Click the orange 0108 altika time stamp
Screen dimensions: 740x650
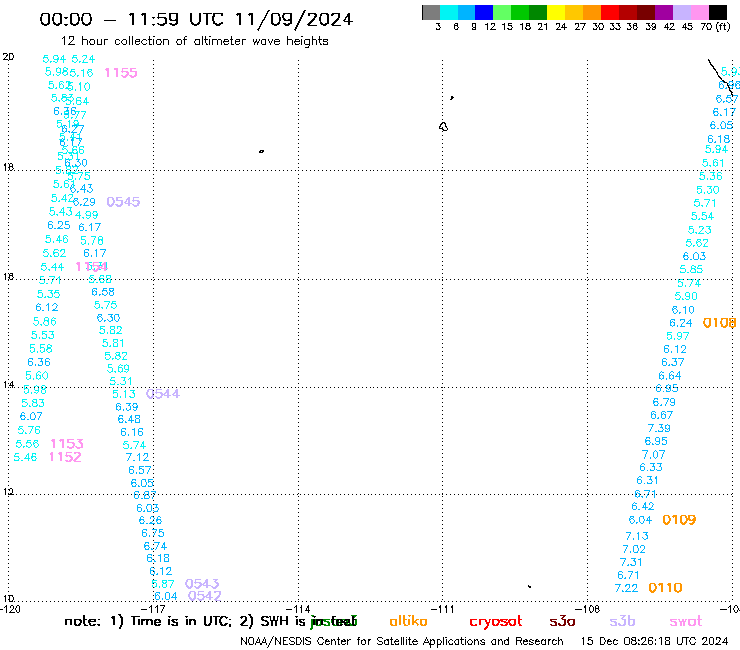pos(719,323)
